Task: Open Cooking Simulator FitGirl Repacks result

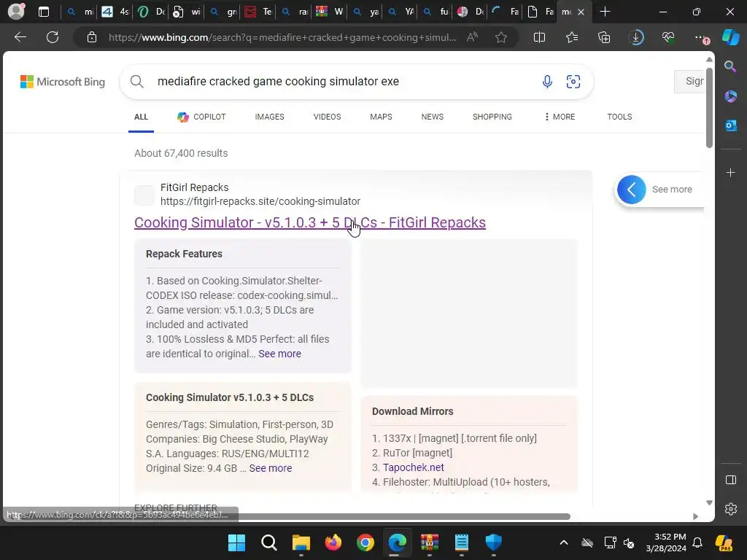Action: (309, 222)
